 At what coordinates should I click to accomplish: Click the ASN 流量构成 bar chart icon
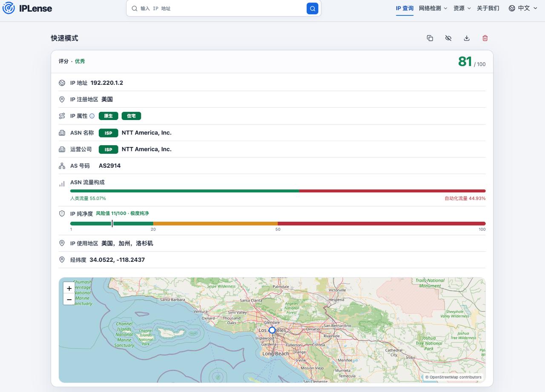coord(62,184)
